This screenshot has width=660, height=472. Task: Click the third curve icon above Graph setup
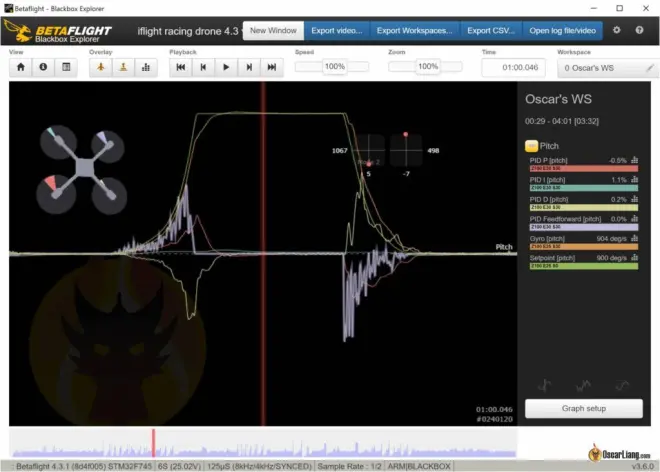pos(622,385)
